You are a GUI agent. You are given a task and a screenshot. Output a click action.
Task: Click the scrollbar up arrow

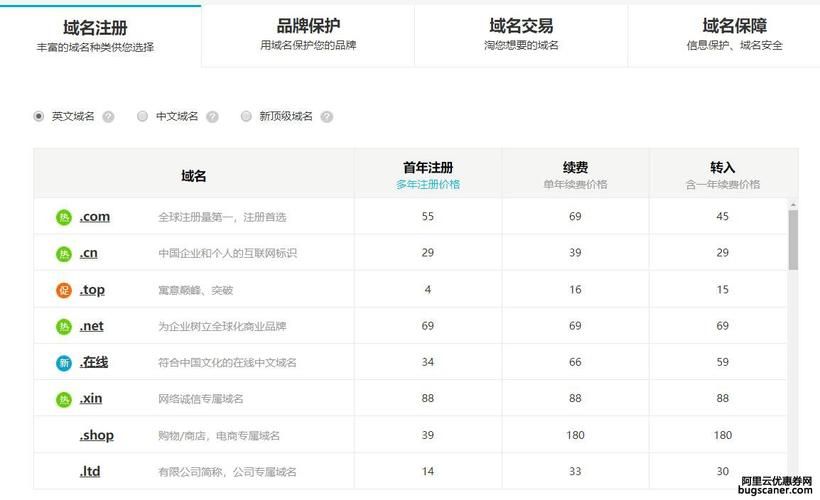tap(793, 204)
